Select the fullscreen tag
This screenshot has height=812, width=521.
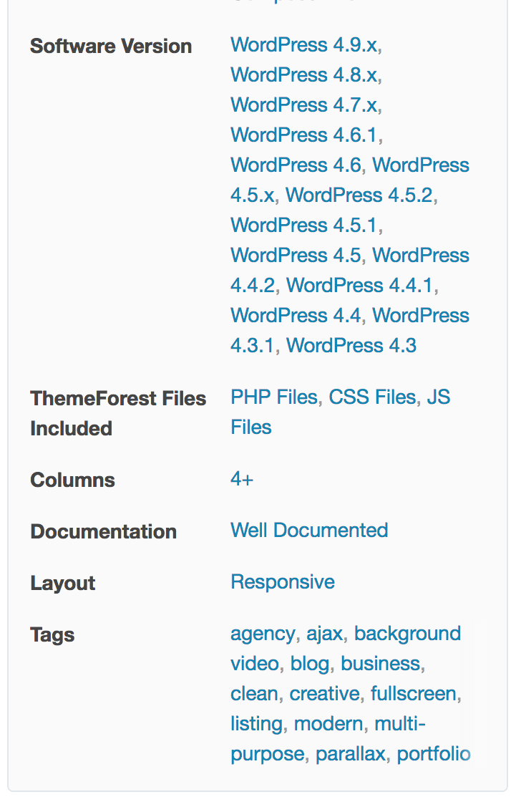tap(414, 694)
